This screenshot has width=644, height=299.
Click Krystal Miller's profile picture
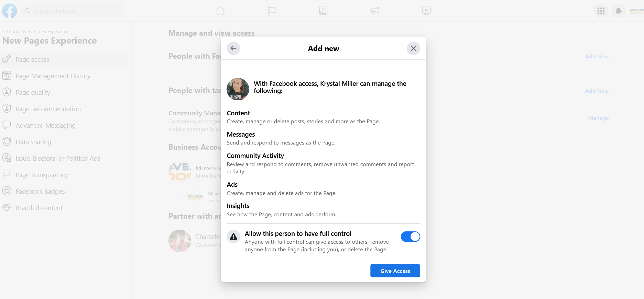click(x=238, y=89)
